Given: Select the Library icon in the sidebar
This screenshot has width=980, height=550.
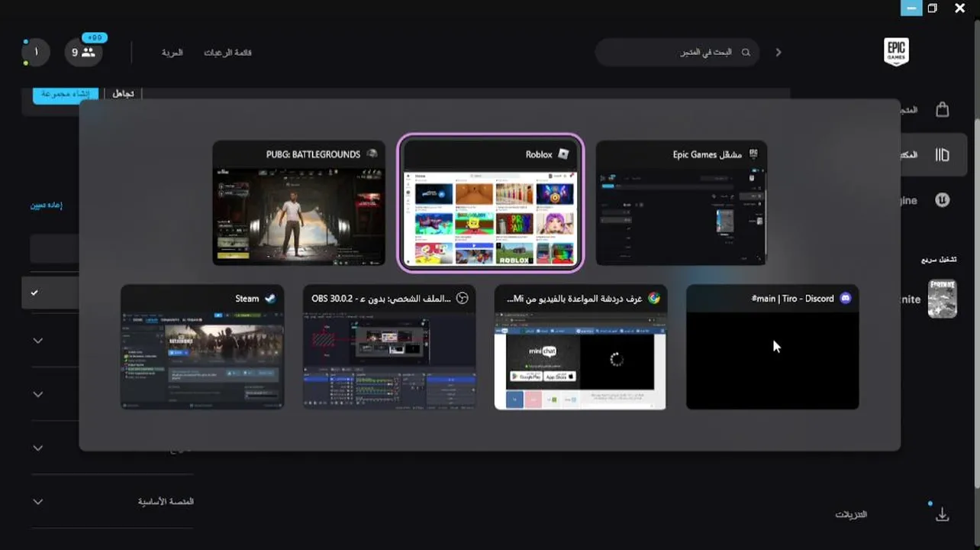Looking at the screenshot, I should pos(943,155).
